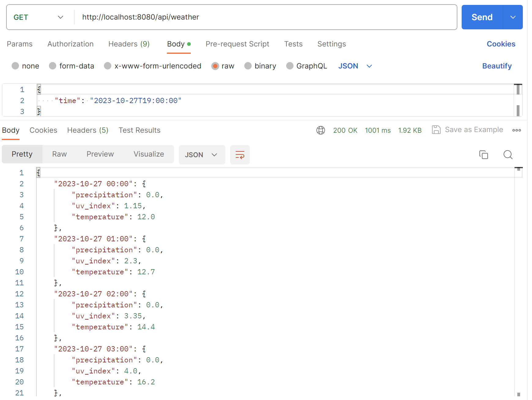Click the 200 OK status text
The image size is (532, 400).
click(345, 130)
